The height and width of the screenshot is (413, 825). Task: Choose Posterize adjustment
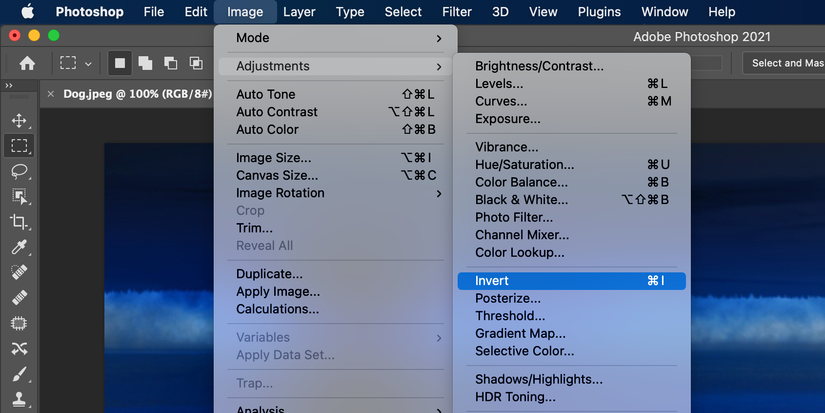pos(571,299)
